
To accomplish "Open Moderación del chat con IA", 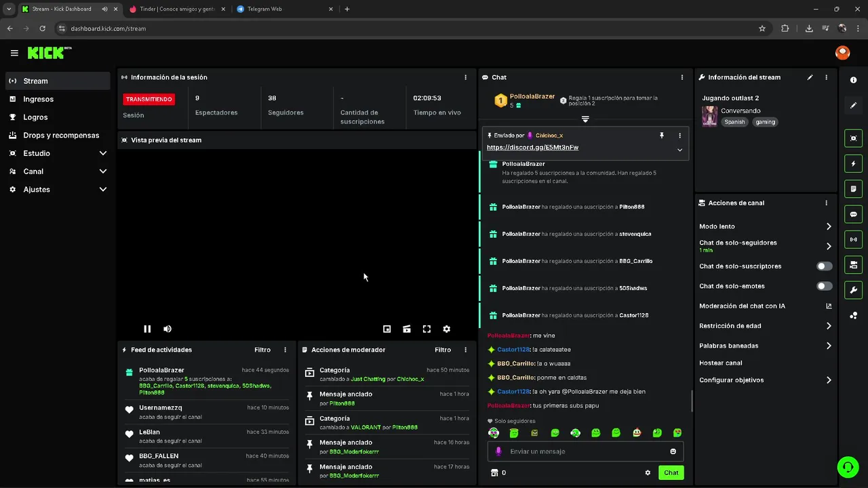I will click(765, 306).
